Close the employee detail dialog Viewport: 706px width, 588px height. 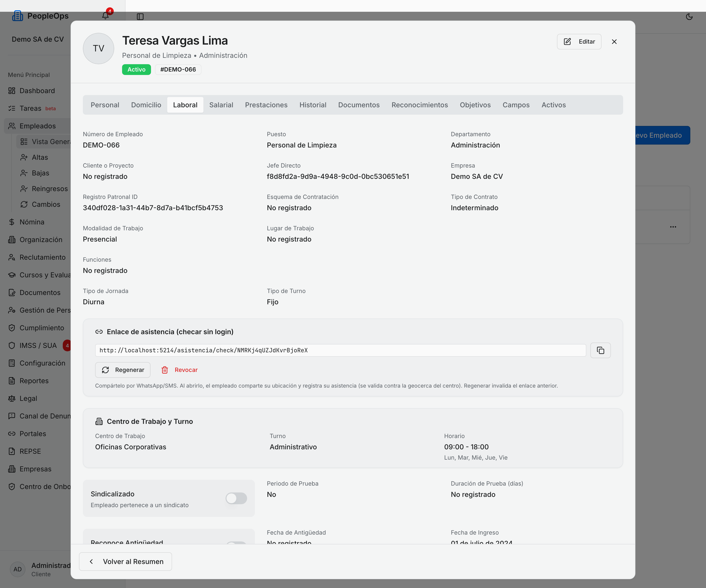point(614,42)
